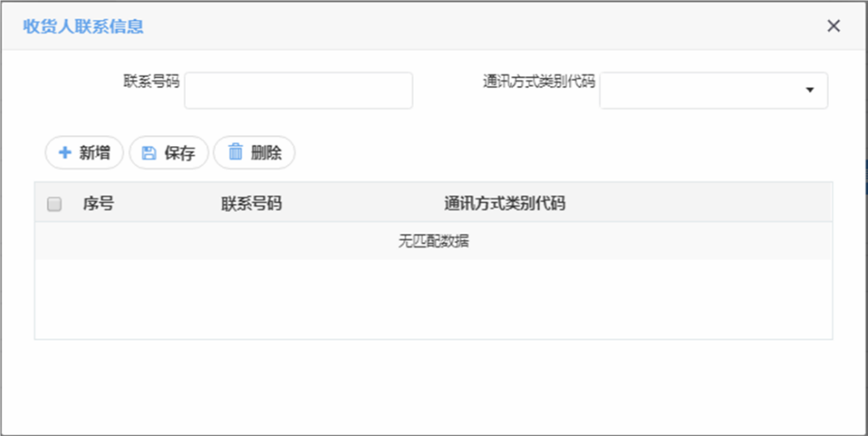
Task: Select the 通讯方式类别代码 column header in the table
Action: pyautogui.click(x=504, y=204)
